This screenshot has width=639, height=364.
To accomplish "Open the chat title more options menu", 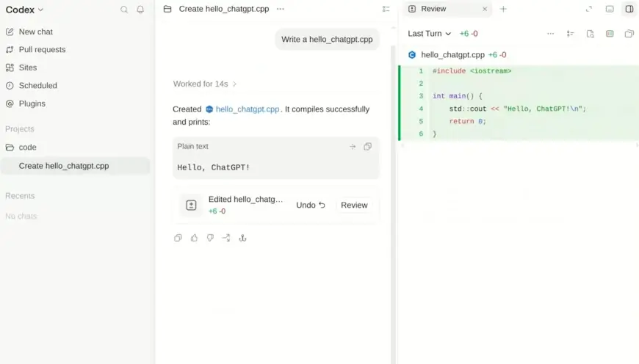I will pyautogui.click(x=281, y=9).
